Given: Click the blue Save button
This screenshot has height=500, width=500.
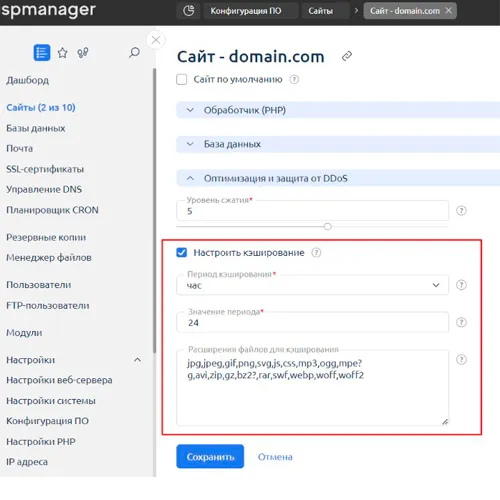Looking at the screenshot, I should click(210, 457).
